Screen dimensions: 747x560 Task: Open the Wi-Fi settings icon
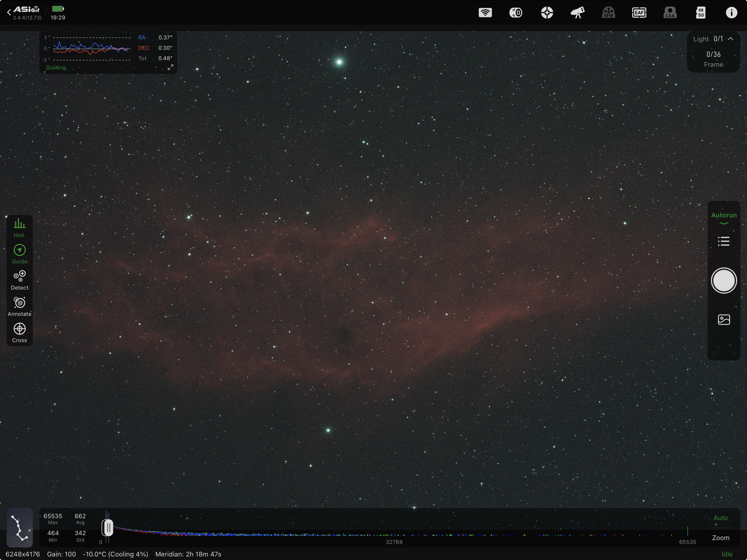coord(485,13)
